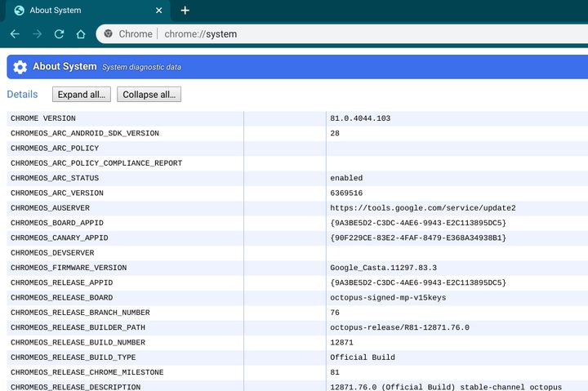Screen dimensions: 588x391
Task: Select CHROMEOS_ARC_ANDROID_SDK_VERSION label
Action: coord(85,133)
